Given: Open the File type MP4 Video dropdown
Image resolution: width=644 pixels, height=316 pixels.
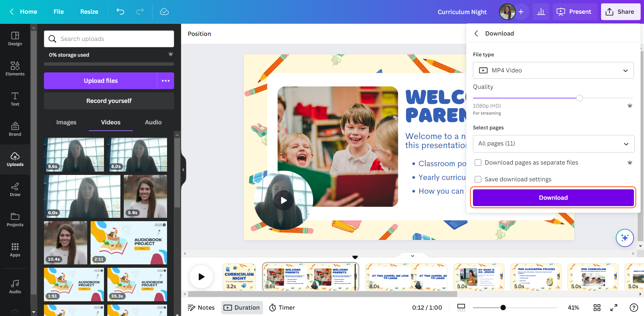Looking at the screenshot, I should (553, 70).
